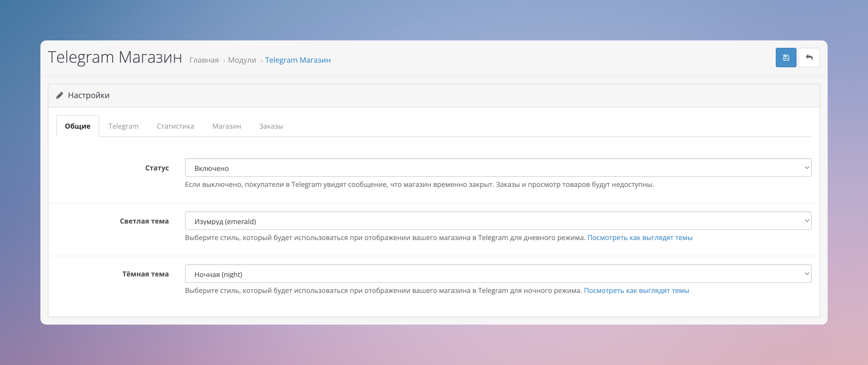Screen dimensions: 868x365
Task: Click the Настройки panel title
Action: pyautogui.click(x=89, y=95)
